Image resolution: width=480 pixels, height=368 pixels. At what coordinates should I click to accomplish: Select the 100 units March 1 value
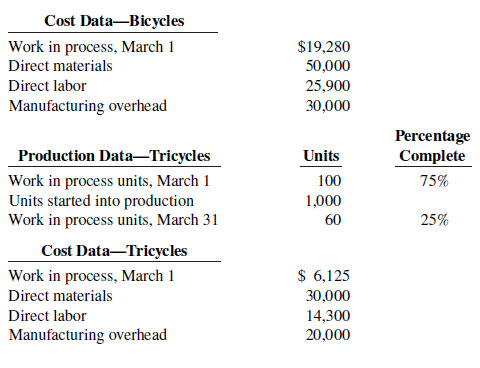click(x=329, y=181)
